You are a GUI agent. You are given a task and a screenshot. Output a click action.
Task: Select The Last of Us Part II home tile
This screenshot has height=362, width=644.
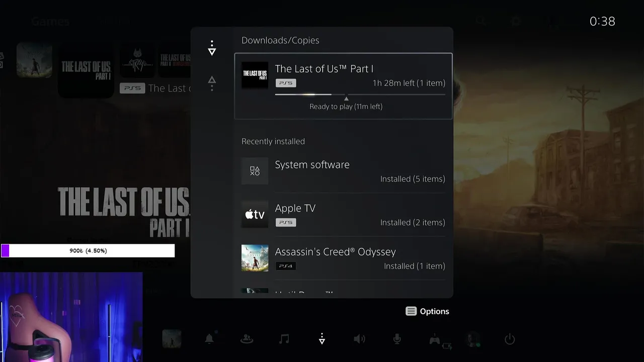click(x=175, y=61)
